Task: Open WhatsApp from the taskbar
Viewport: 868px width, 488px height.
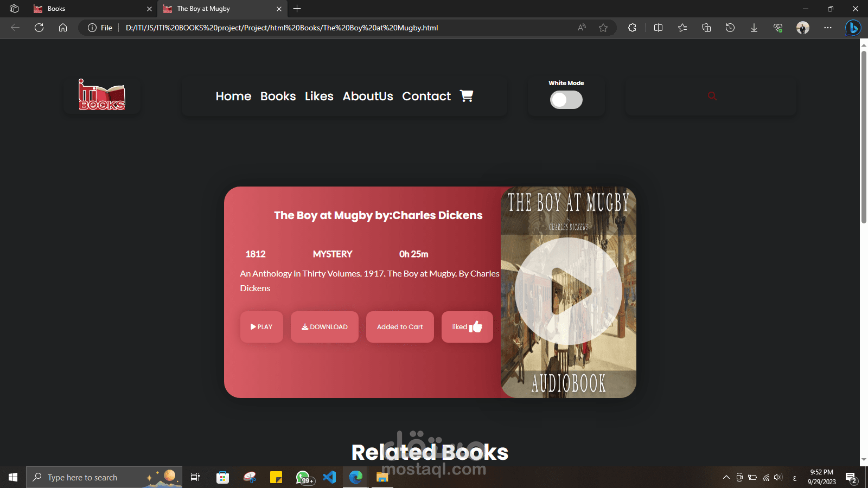Action: pos(304,477)
